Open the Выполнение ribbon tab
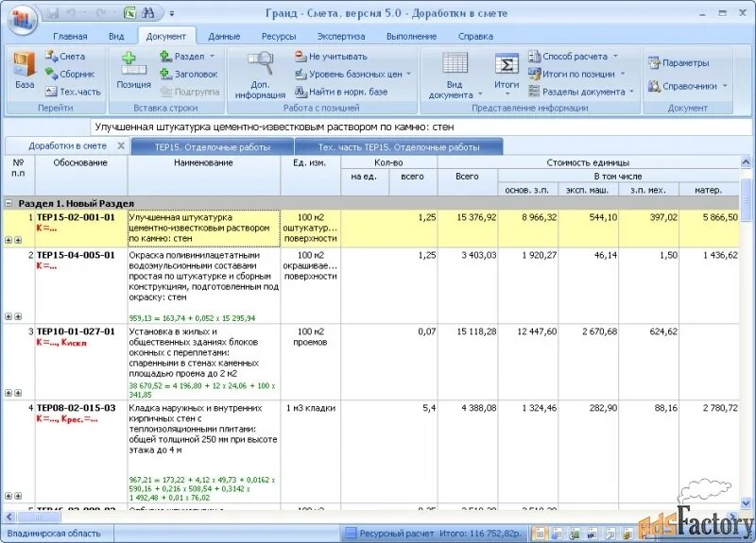 tap(411, 37)
